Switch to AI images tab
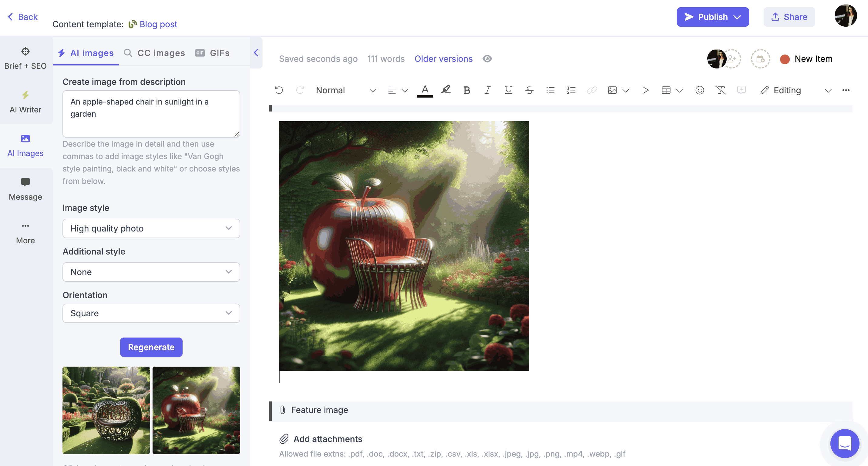This screenshot has height=466, width=868. pos(86,53)
